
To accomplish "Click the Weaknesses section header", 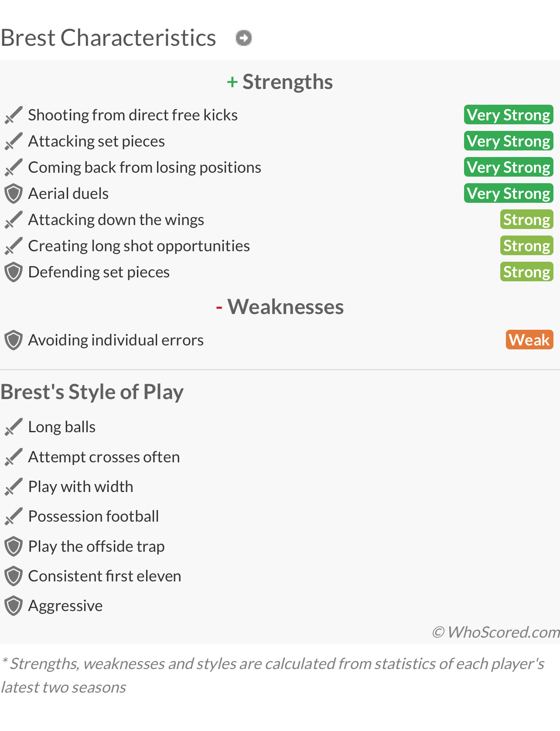I will [280, 307].
